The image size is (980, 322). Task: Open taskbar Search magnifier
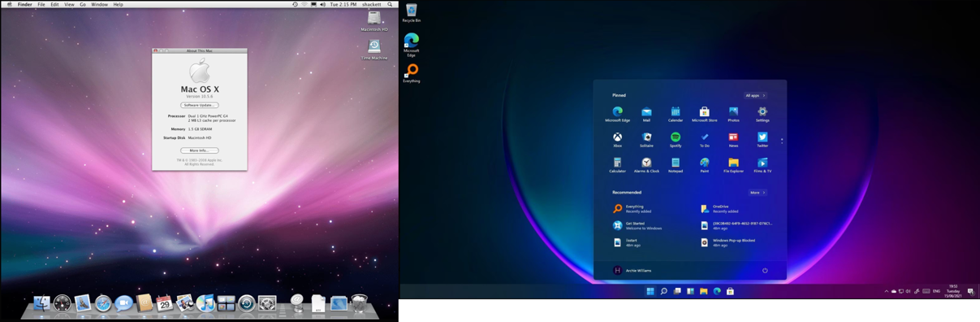click(663, 291)
